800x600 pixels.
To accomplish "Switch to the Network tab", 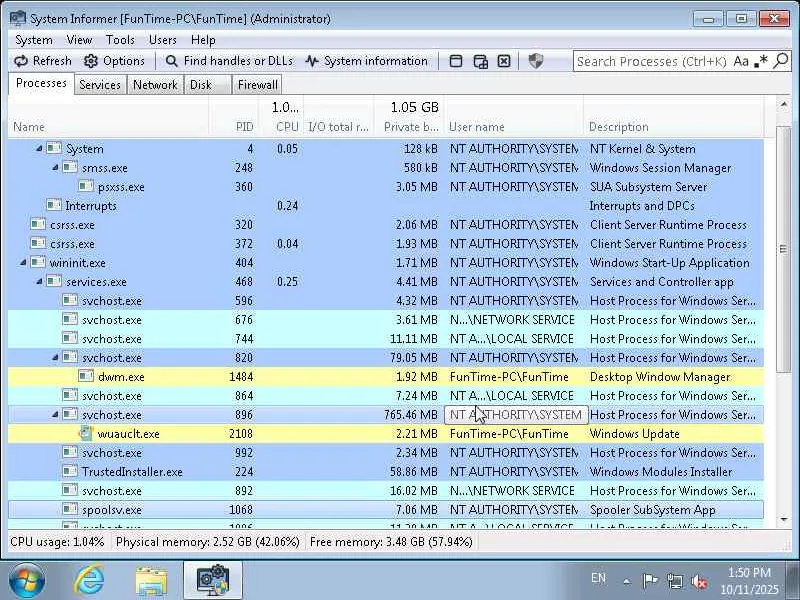I will (x=155, y=85).
